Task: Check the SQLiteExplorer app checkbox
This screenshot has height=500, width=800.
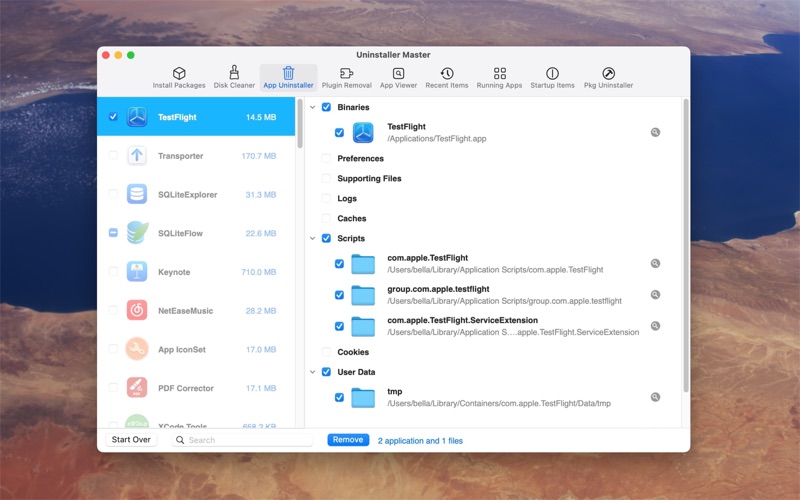Action: tap(113, 194)
